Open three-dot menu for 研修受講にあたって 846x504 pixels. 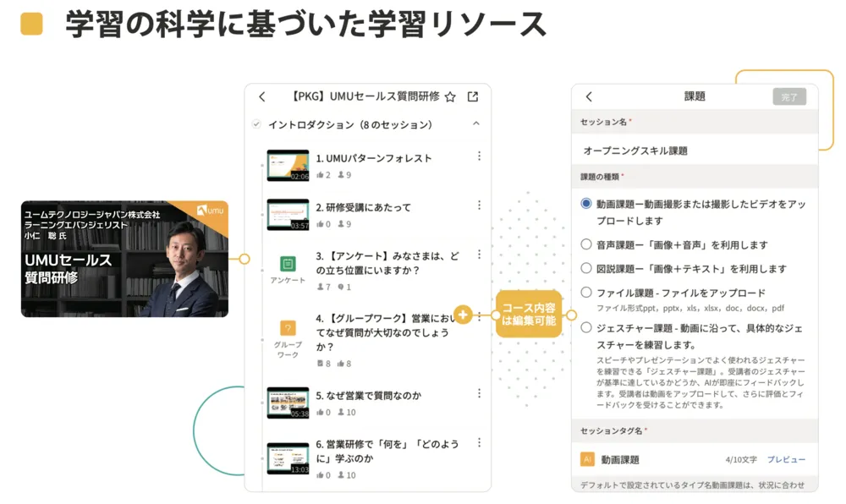479,205
